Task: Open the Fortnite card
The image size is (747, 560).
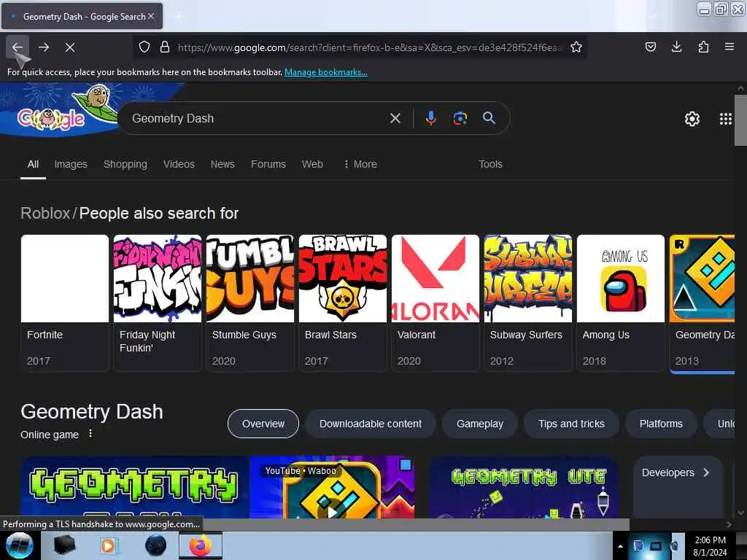Action: (65, 303)
